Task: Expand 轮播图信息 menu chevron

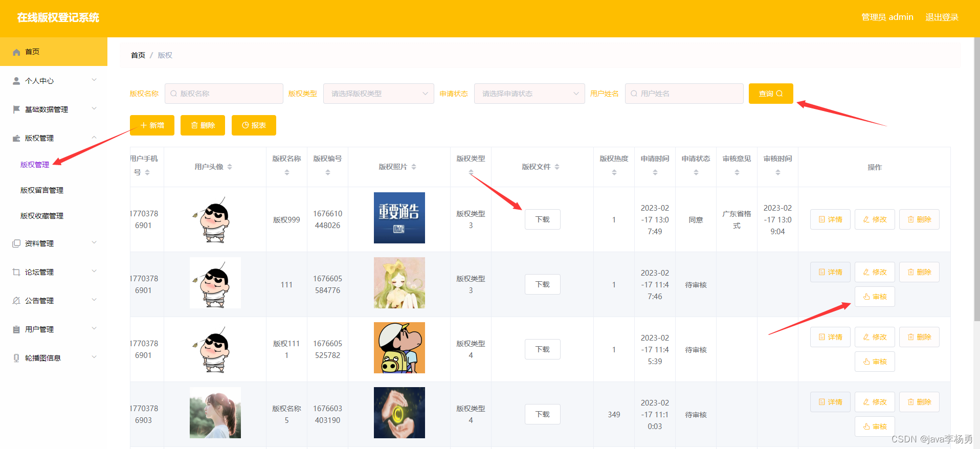Action: pos(94,357)
